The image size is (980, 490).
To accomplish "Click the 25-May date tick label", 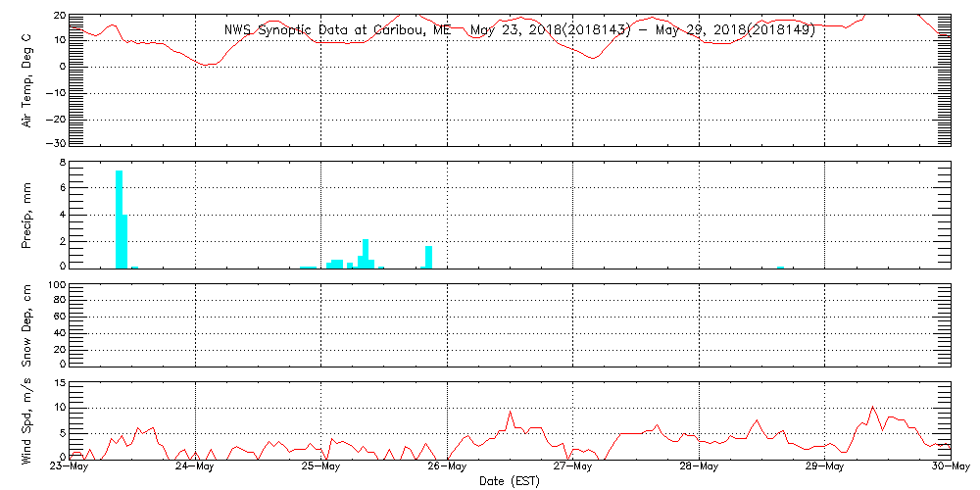I will [x=321, y=467].
